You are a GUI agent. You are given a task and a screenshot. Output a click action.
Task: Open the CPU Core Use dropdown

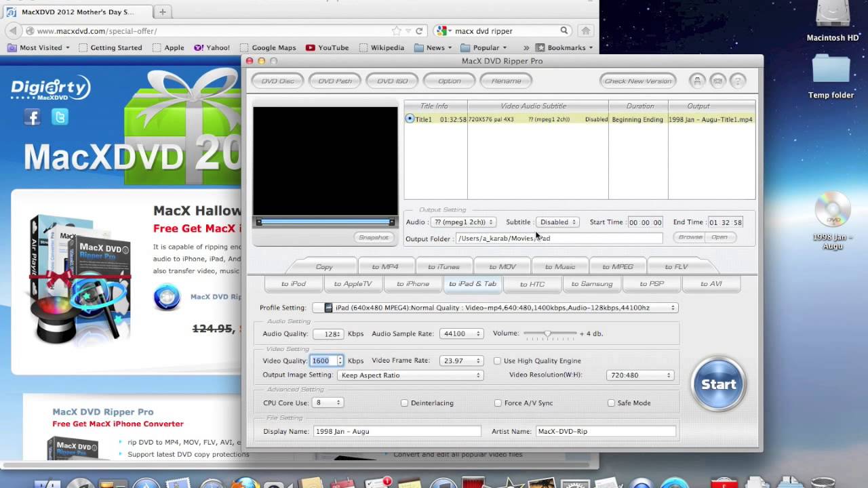(x=328, y=403)
